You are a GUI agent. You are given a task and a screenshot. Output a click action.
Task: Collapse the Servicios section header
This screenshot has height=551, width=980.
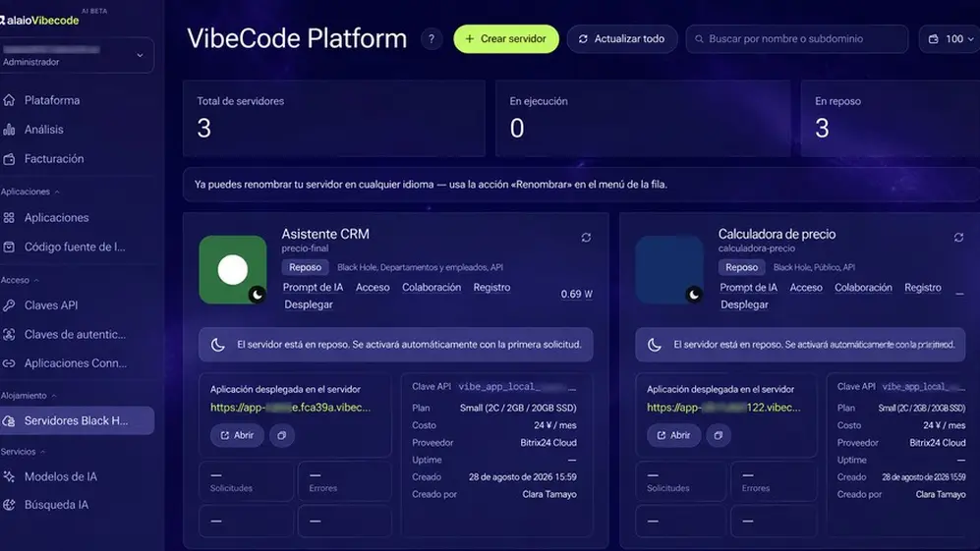point(24,452)
